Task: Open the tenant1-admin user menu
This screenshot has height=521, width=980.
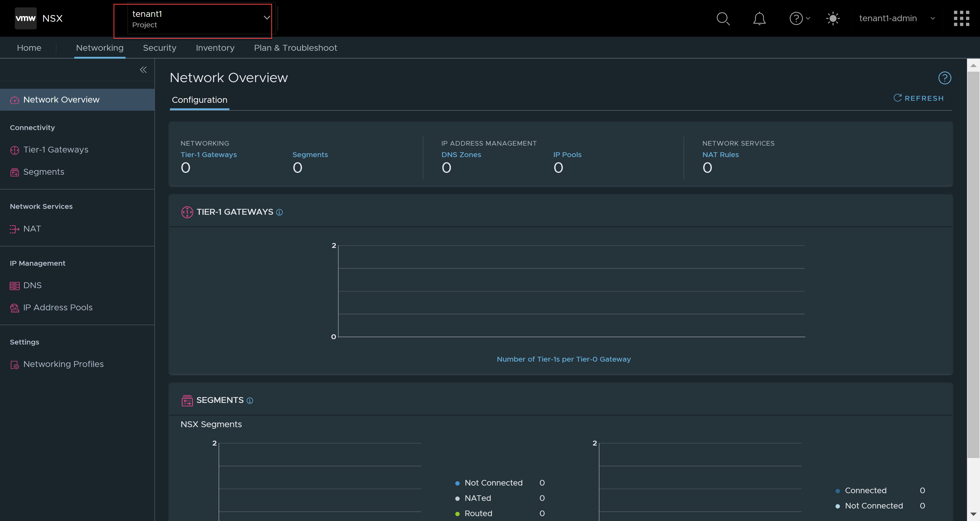Action: pos(897,18)
